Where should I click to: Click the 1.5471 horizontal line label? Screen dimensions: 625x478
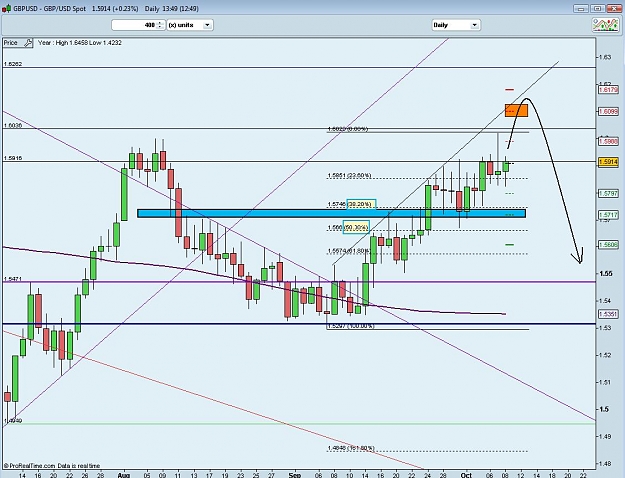point(13,279)
